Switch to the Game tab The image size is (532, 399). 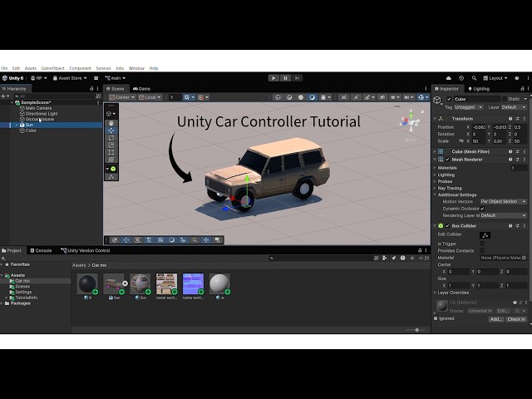point(141,89)
